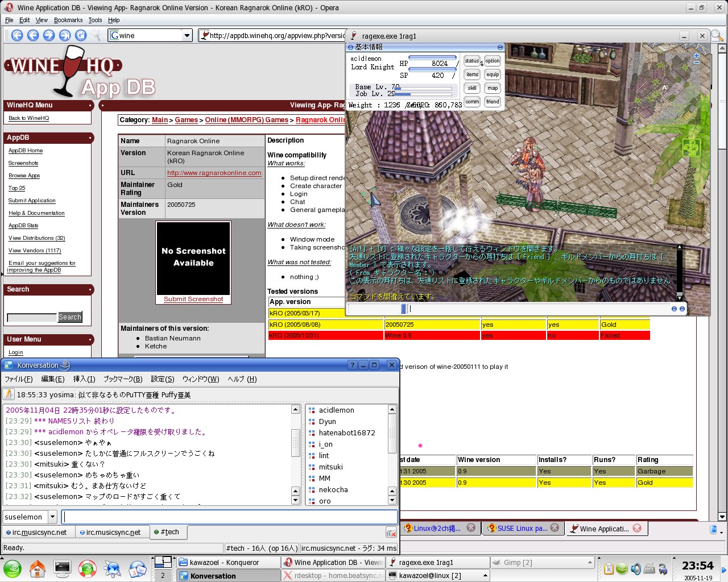The image size is (728, 582).
Task: Click the Opera rewind navigation icon
Action: click(x=18, y=35)
